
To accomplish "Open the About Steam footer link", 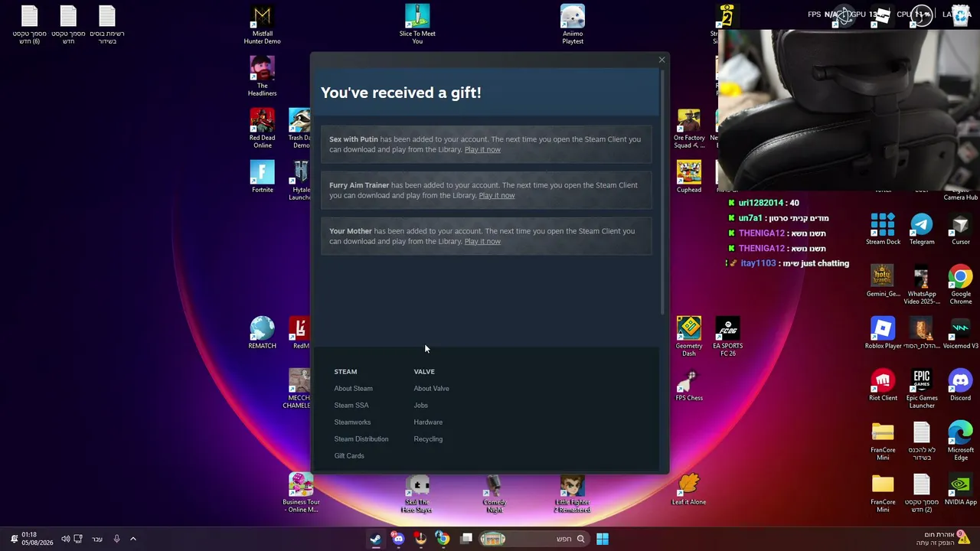I will (353, 389).
